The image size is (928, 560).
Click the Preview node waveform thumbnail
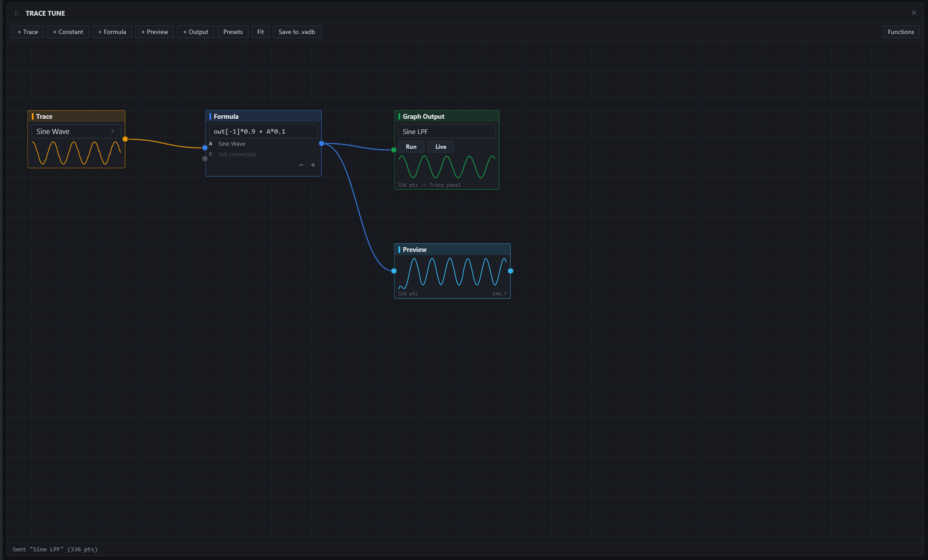[452, 273]
